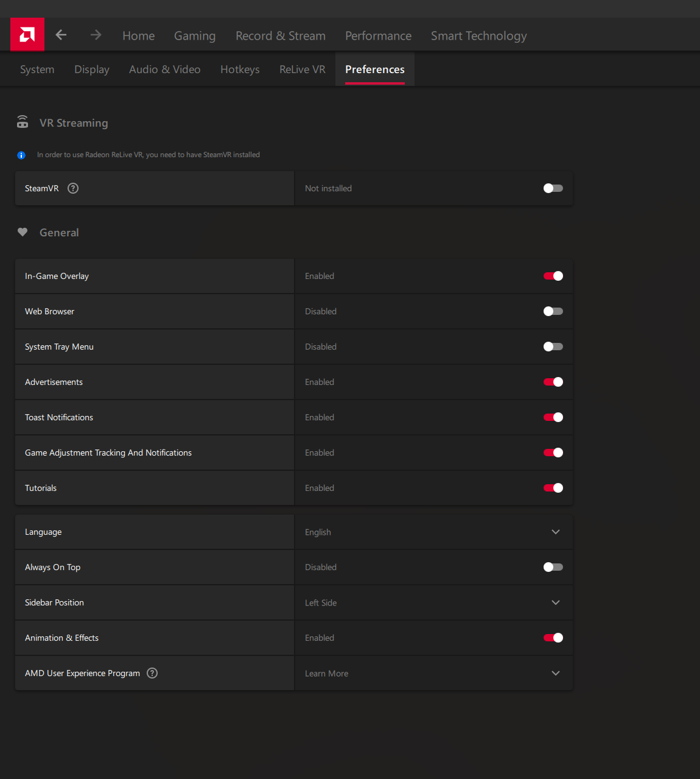Click the VR Streaming headset icon

pos(23,122)
